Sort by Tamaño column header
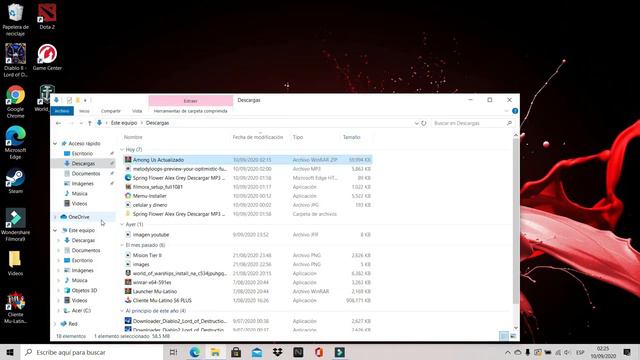Image resolution: width=640 pixels, height=360 pixels. [x=351, y=138]
